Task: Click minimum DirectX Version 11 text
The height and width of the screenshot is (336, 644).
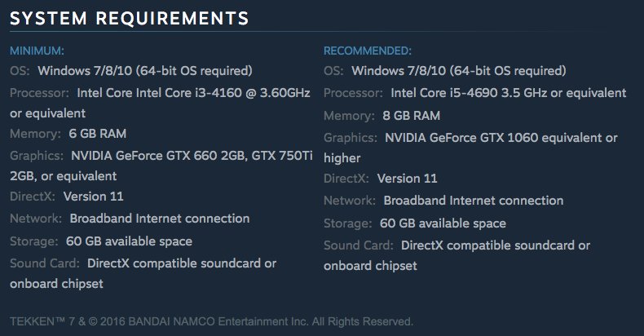Action: (93, 197)
